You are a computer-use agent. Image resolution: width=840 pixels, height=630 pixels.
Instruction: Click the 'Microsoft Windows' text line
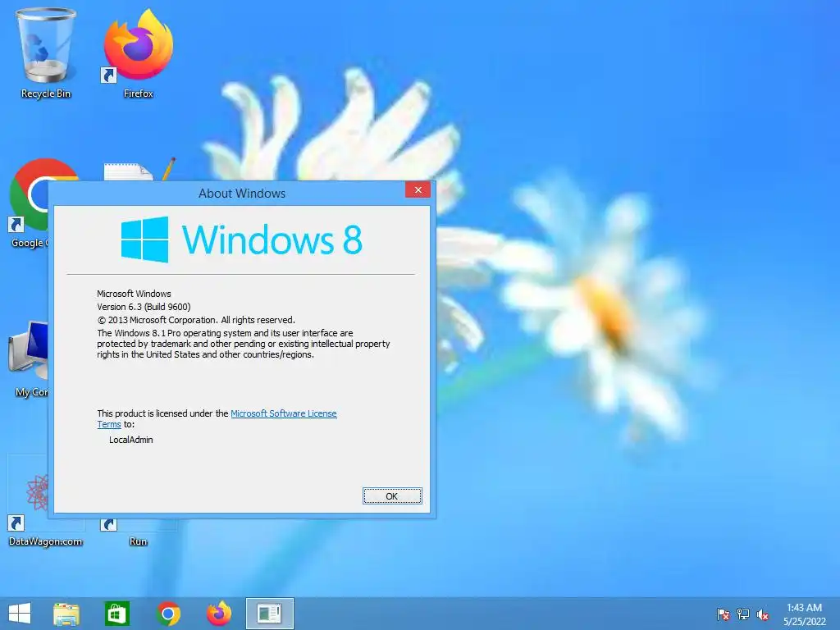click(x=134, y=294)
